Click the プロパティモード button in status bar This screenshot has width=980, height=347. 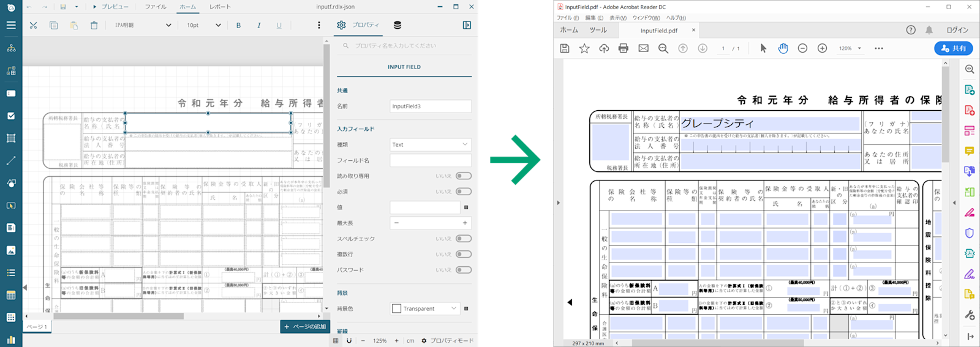(x=447, y=340)
